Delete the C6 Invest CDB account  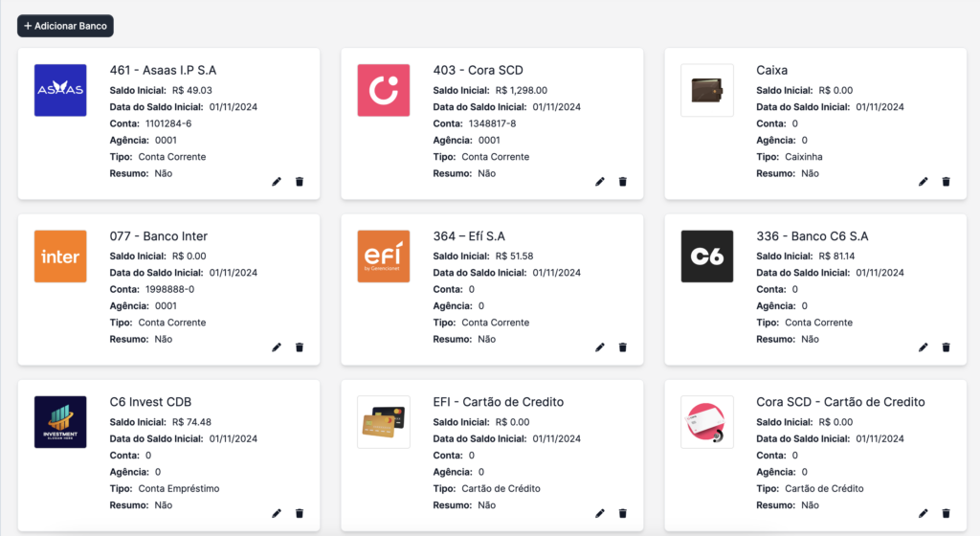click(x=300, y=513)
